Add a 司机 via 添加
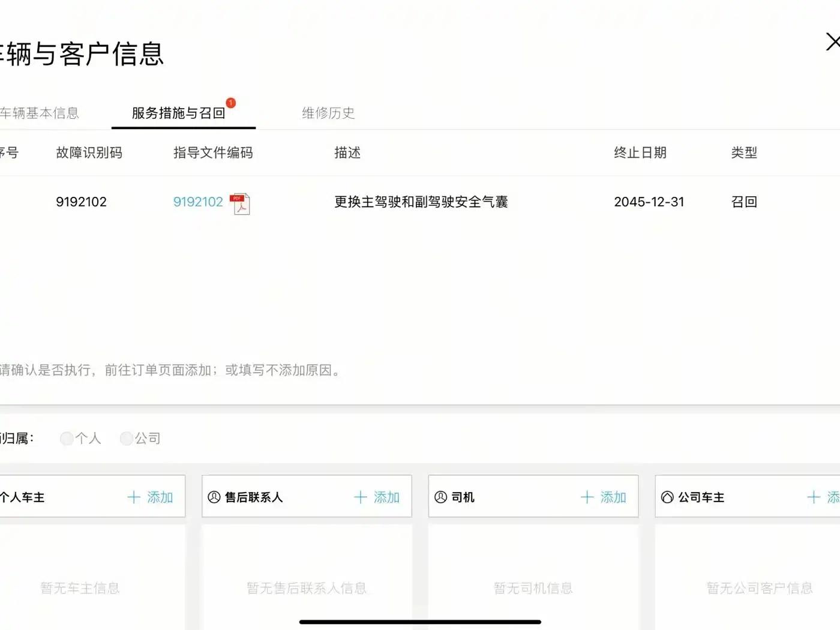This screenshot has height=630, width=840. [x=613, y=497]
